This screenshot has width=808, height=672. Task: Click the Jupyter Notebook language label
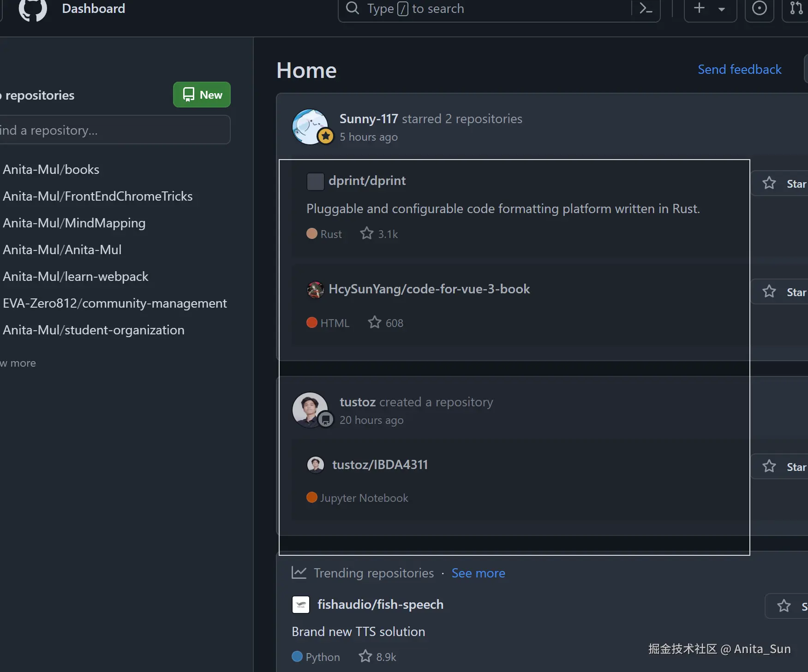(358, 498)
